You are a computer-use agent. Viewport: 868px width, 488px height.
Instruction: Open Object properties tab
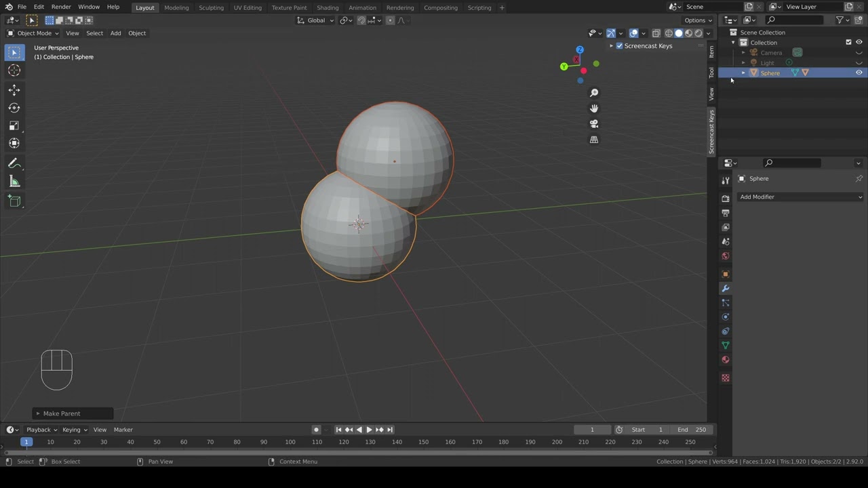point(726,274)
